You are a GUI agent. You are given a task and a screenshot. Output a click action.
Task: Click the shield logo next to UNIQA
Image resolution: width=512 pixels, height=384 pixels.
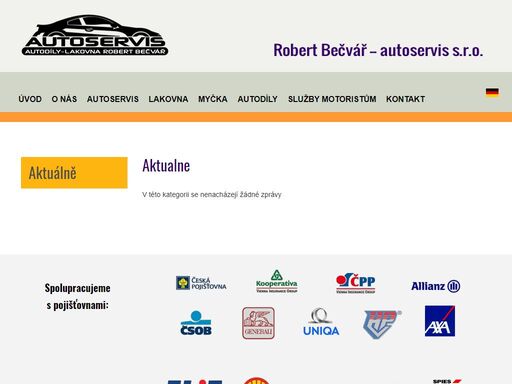(x=382, y=324)
